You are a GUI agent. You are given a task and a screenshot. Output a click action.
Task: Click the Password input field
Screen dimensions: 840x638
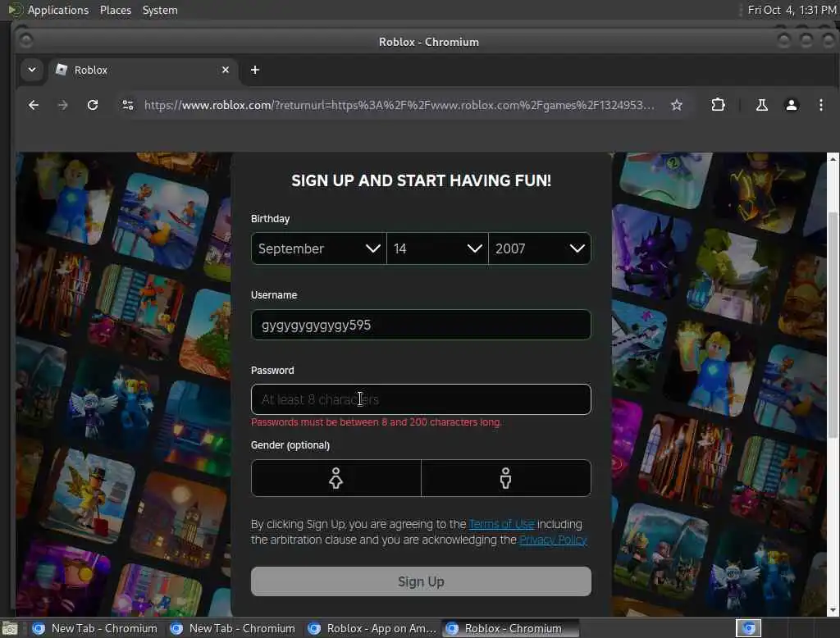click(x=421, y=399)
